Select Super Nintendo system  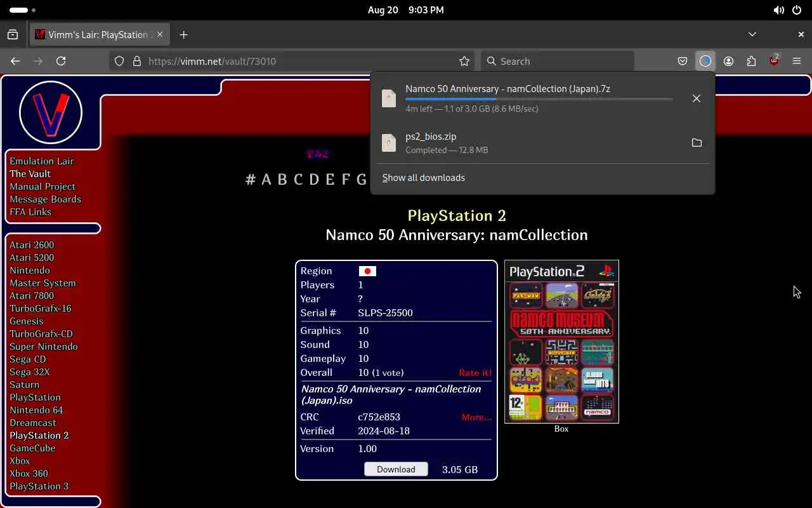tap(44, 347)
